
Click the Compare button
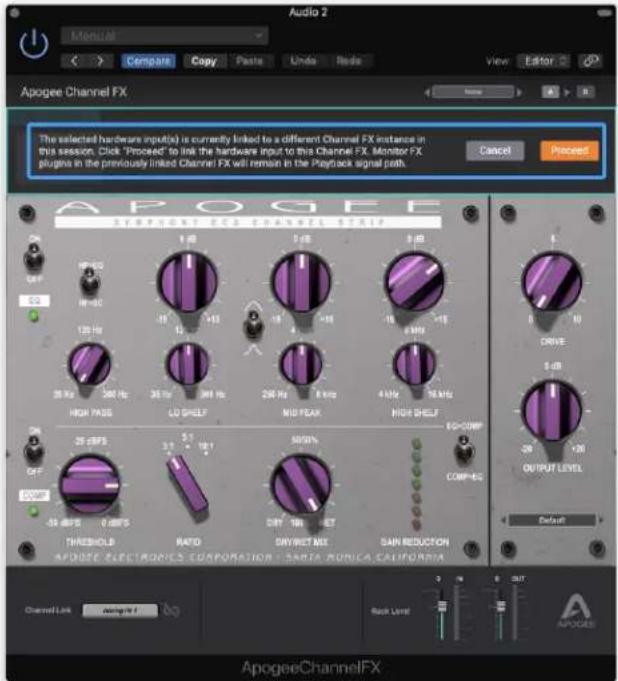149,61
